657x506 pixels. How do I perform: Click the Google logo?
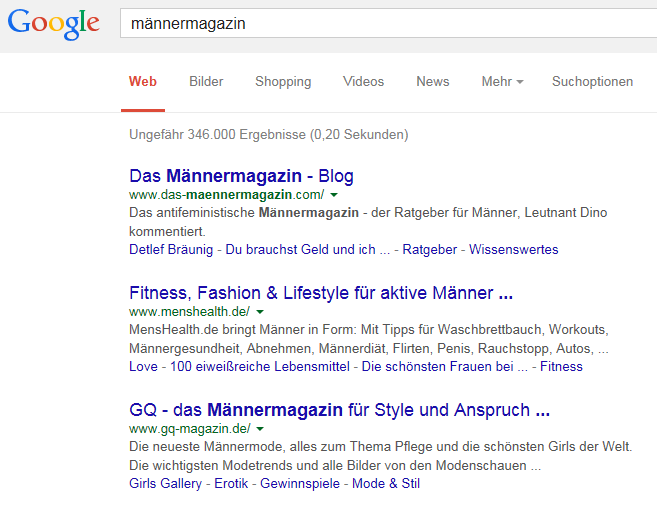point(54,24)
